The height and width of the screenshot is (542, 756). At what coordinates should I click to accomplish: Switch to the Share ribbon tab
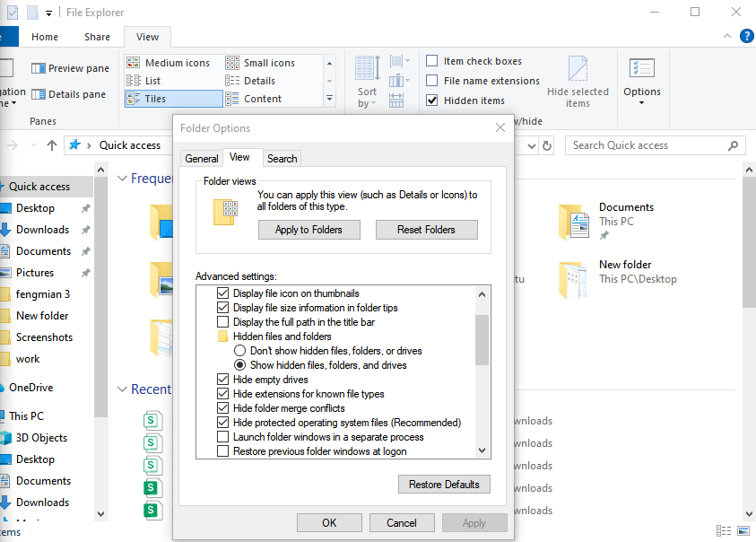pos(96,36)
